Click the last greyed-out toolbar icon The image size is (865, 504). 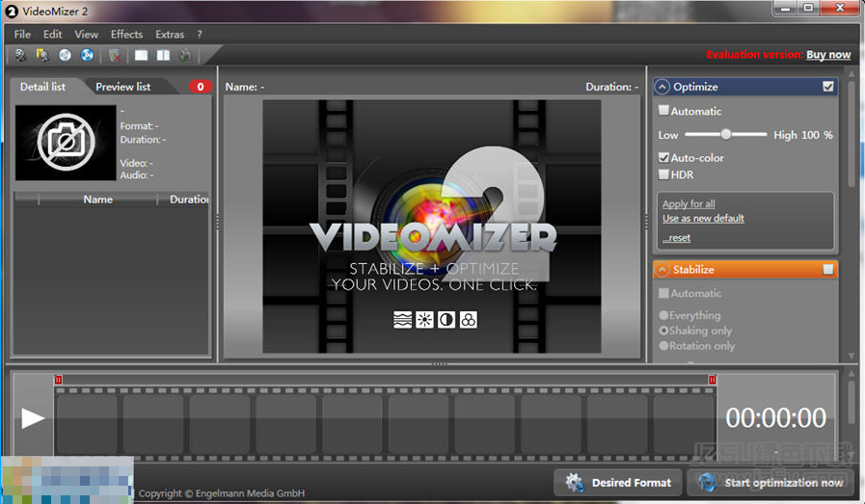(x=185, y=55)
